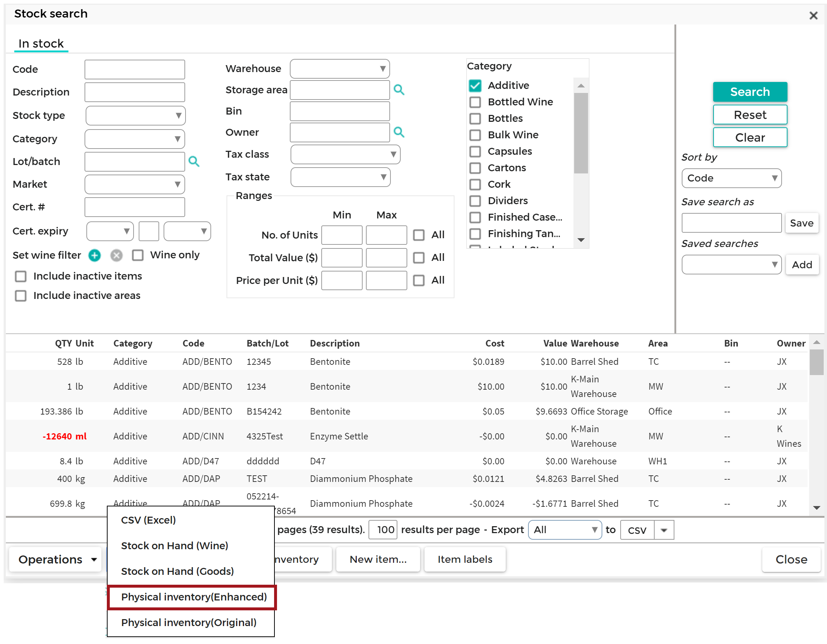Add a wine filter with the plus icon

(95, 255)
